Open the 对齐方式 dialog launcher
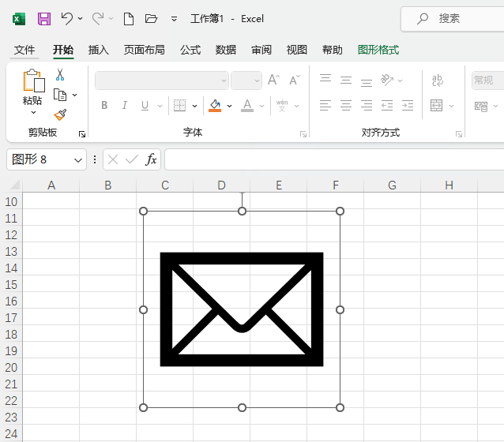This screenshot has height=442, width=504. (x=459, y=134)
